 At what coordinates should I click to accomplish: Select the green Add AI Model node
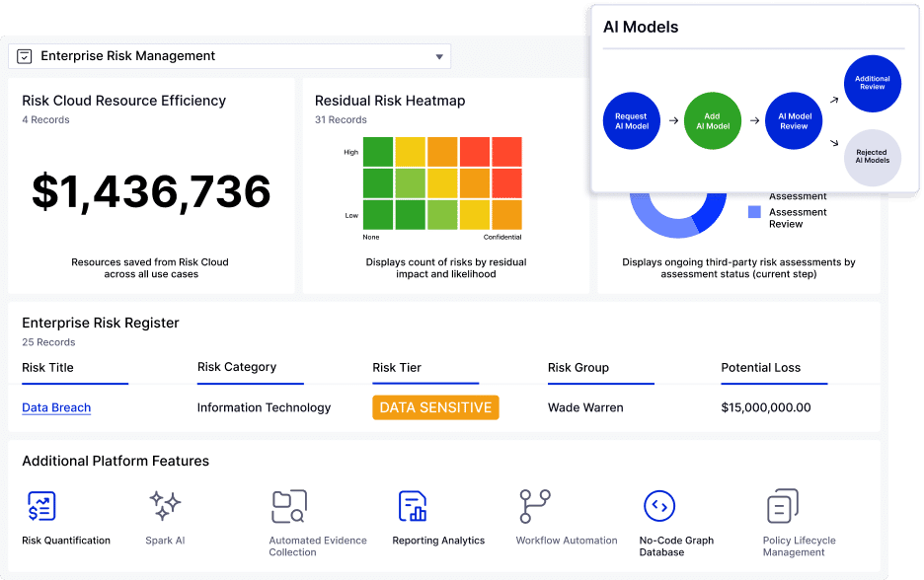(712, 121)
